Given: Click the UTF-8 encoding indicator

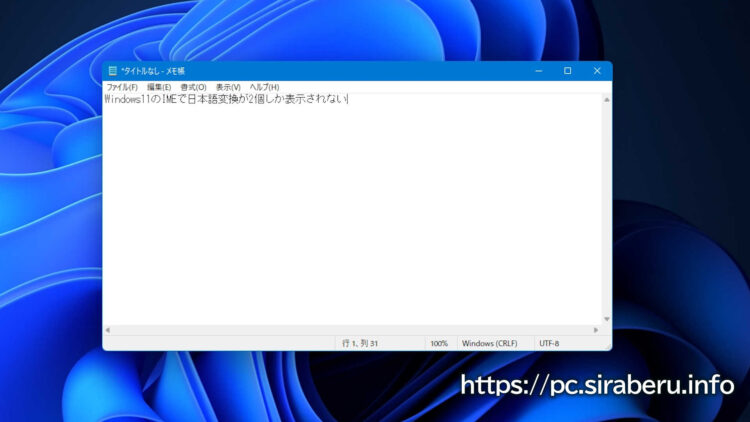Looking at the screenshot, I should pos(549,342).
